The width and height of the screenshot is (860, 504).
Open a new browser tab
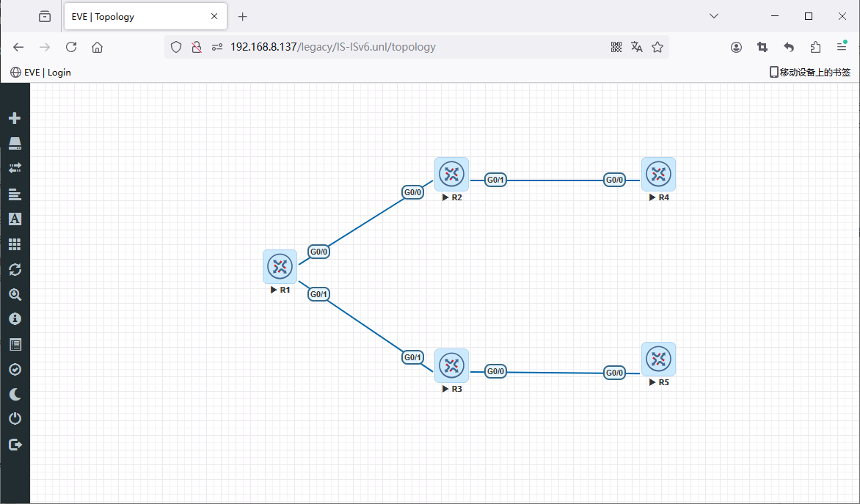pyautogui.click(x=243, y=16)
